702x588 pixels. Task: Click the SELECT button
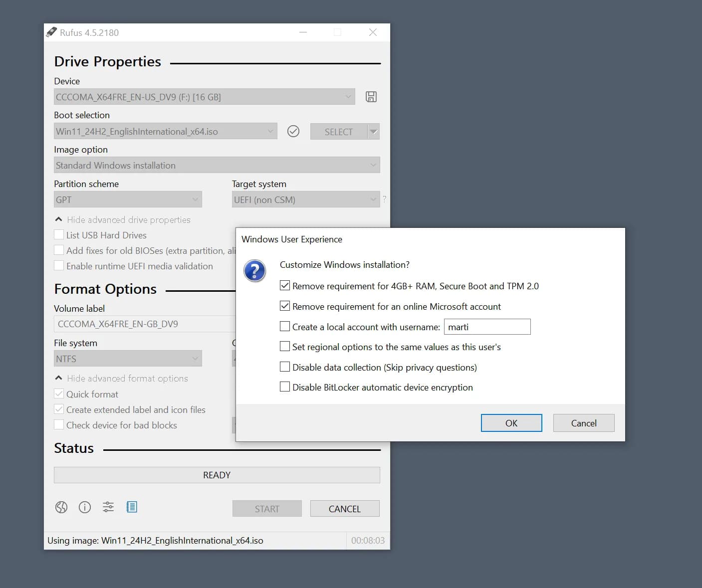339,132
